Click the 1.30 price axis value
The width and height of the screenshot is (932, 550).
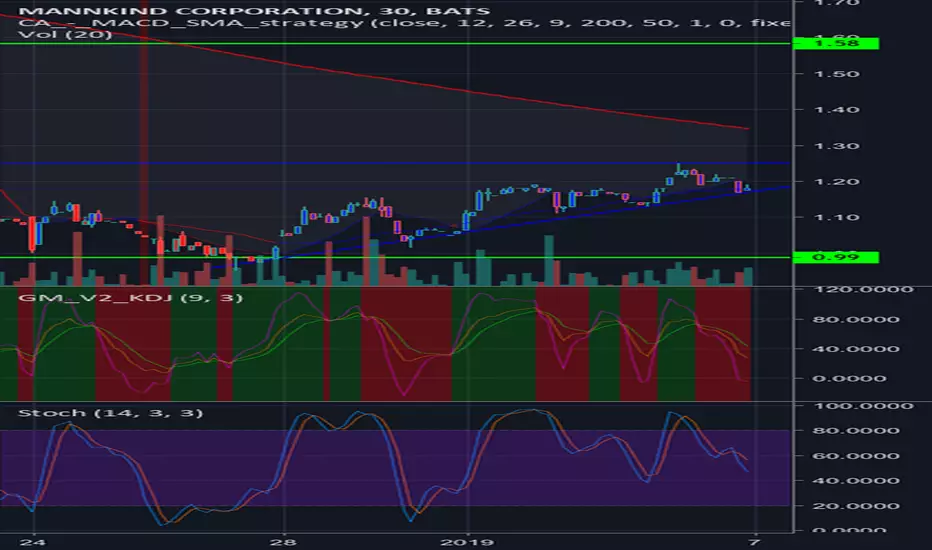(x=836, y=146)
